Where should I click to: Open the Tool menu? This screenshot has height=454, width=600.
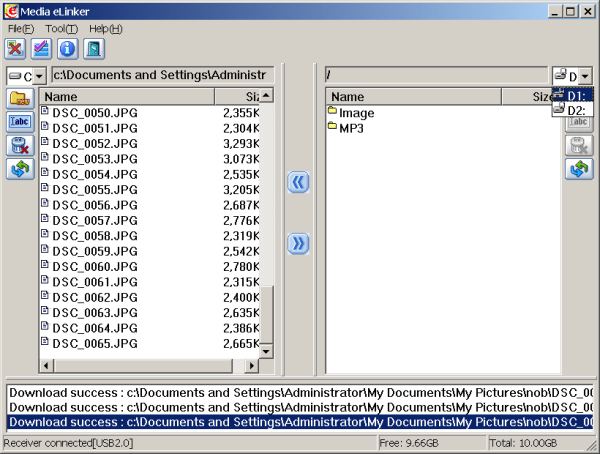pos(61,28)
